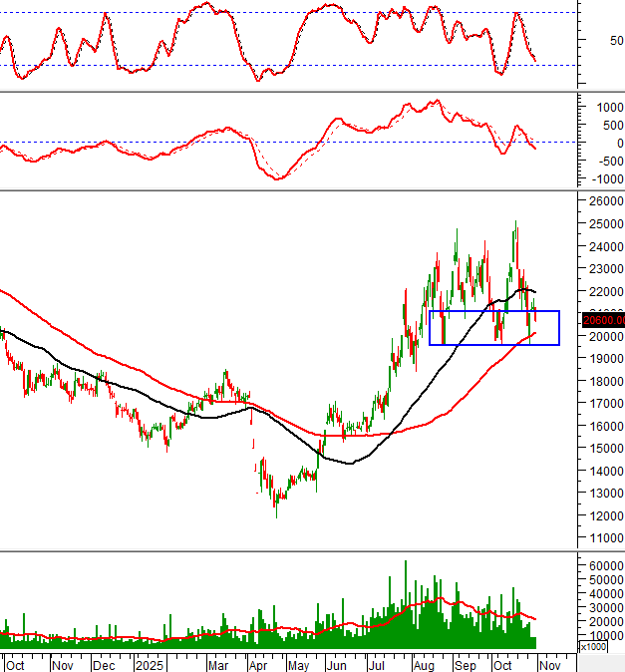
Task: Click the Apr label on the date axis
Action: 258,663
